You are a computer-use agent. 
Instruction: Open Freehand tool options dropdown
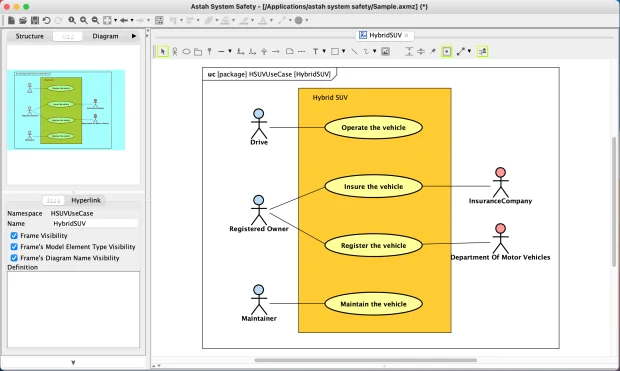click(x=374, y=51)
